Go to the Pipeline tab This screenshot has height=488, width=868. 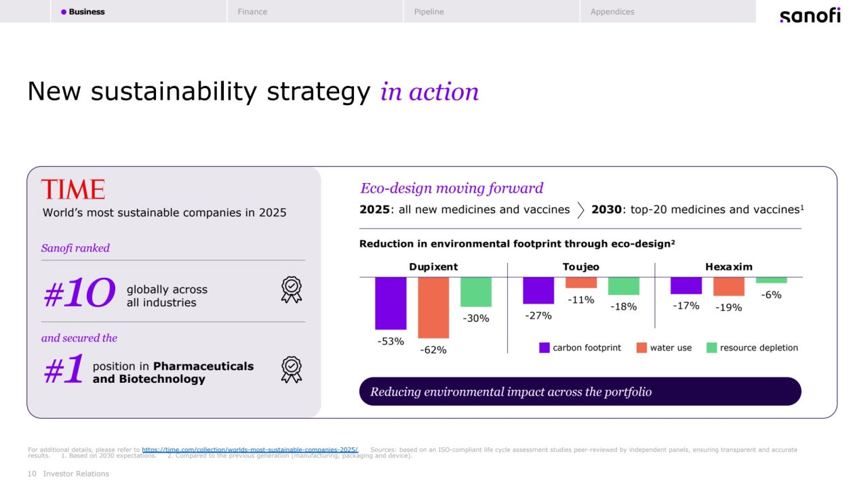[492, 12]
